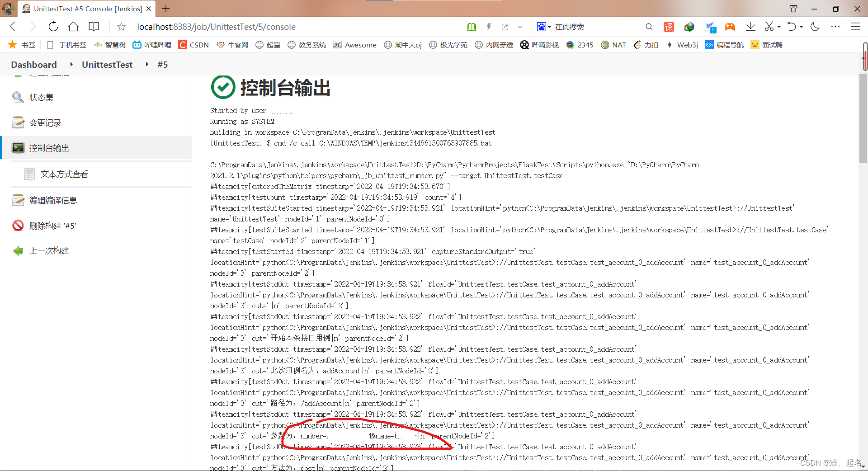Open the 哔嘀影视 bookmark
This screenshot has height=471, width=868.
[x=539, y=45]
